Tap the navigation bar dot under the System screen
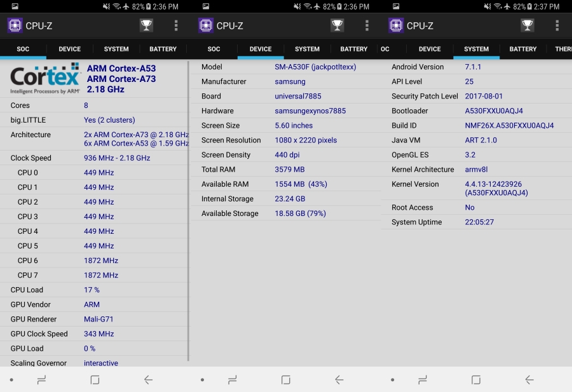The image size is (572, 392). click(x=393, y=380)
